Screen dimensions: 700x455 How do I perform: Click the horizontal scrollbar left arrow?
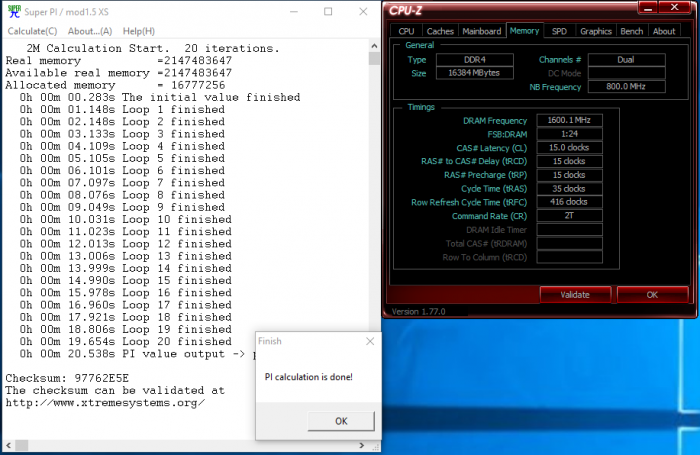tap(8, 446)
